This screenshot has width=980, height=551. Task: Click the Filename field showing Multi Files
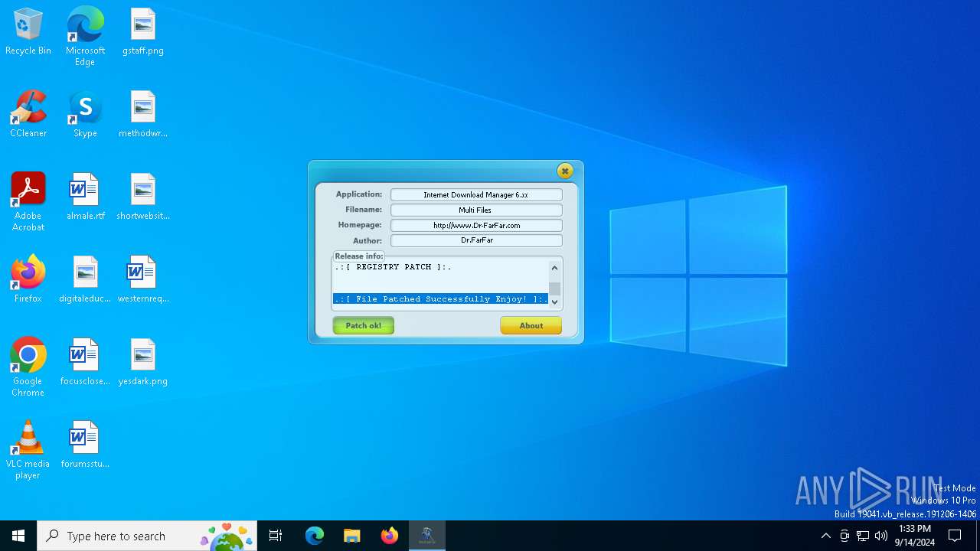click(x=476, y=210)
